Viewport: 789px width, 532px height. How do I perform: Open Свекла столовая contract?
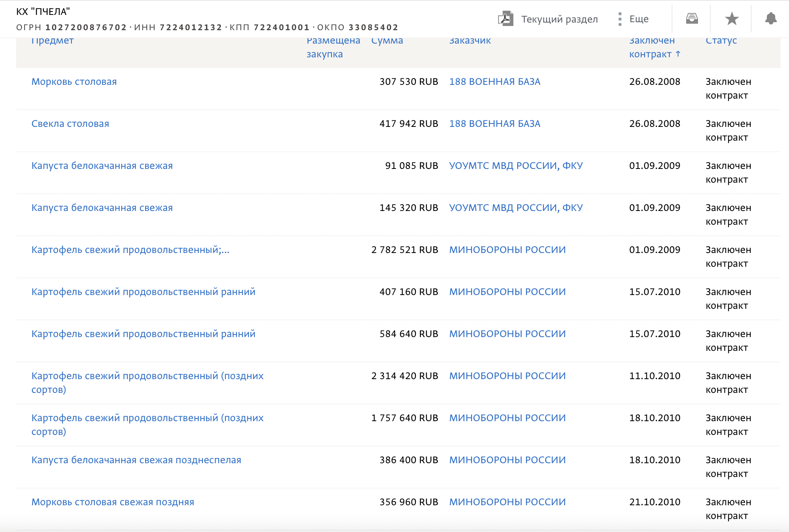[x=70, y=124]
